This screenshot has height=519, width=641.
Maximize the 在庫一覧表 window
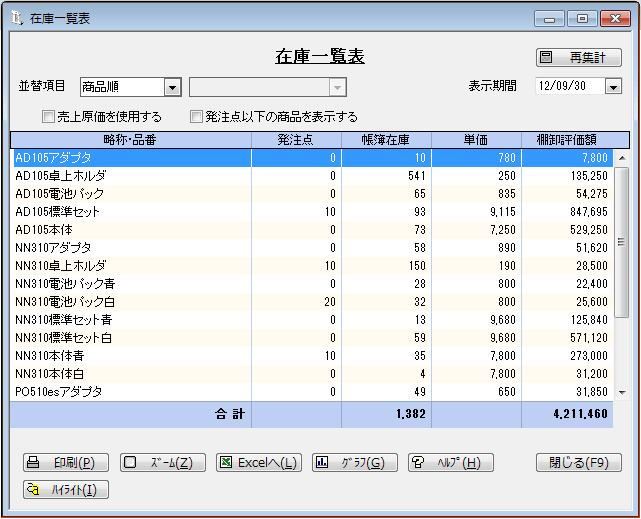pyautogui.click(x=583, y=19)
